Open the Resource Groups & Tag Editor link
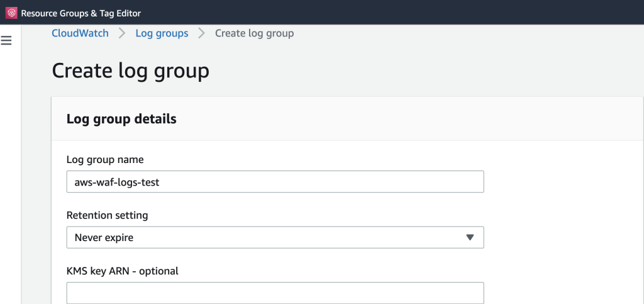This screenshot has height=304, width=644. click(81, 13)
